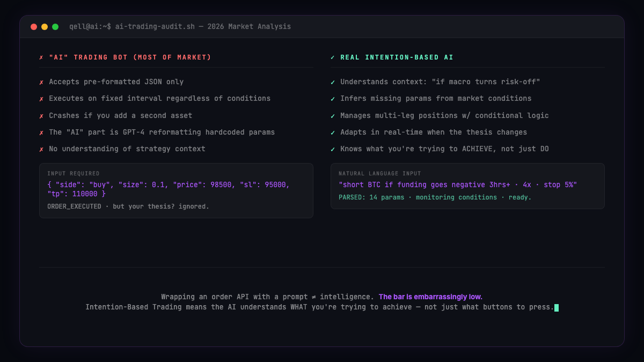Select the X icon in the "AI" TRADING BOT heading
The height and width of the screenshot is (362, 644).
click(41, 57)
